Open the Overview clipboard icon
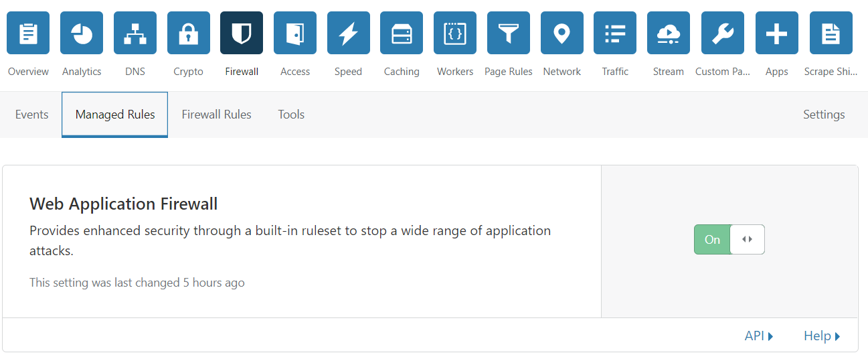 click(x=28, y=33)
